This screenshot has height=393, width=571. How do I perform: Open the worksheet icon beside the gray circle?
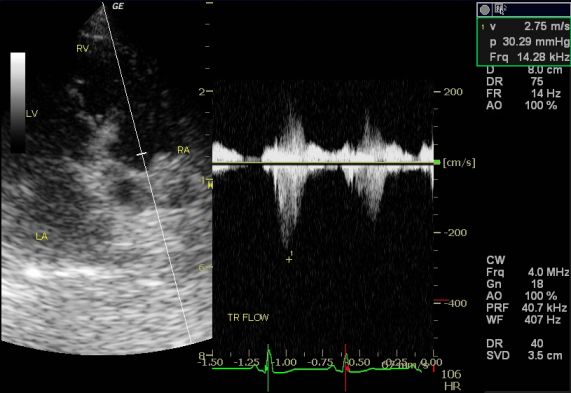(499, 10)
